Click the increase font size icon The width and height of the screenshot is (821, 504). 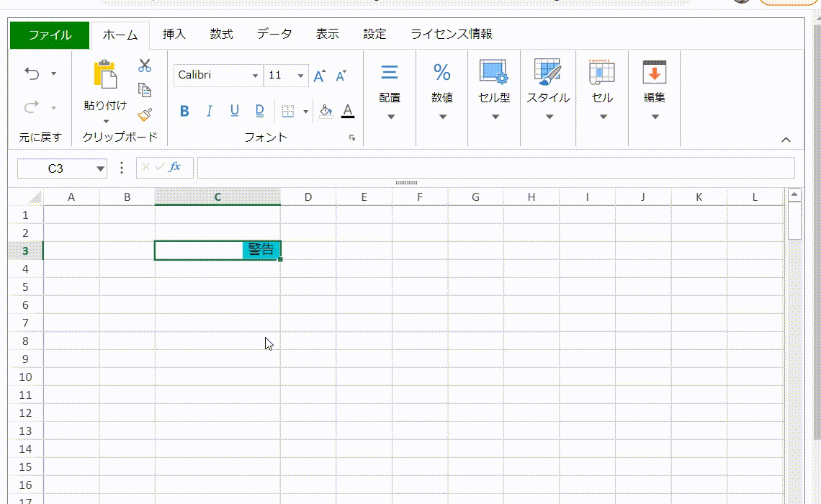point(320,76)
